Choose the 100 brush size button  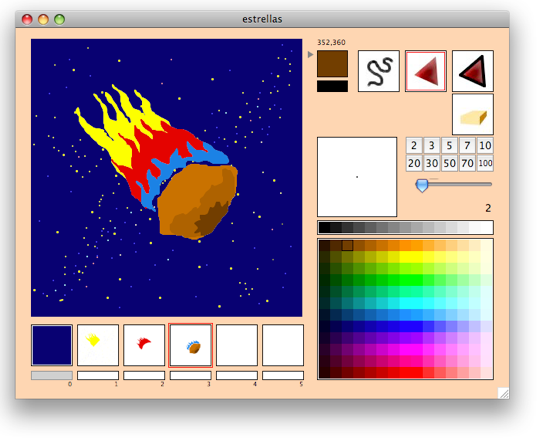[x=485, y=163]
